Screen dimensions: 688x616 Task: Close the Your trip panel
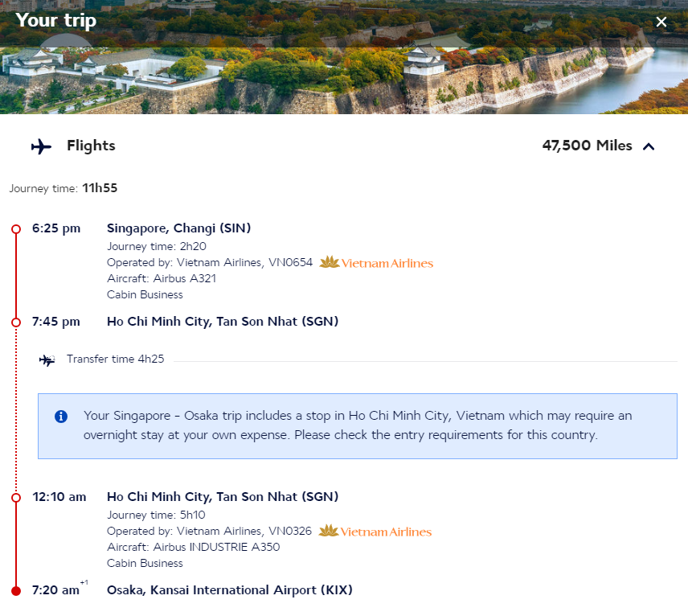pos(661,22)
